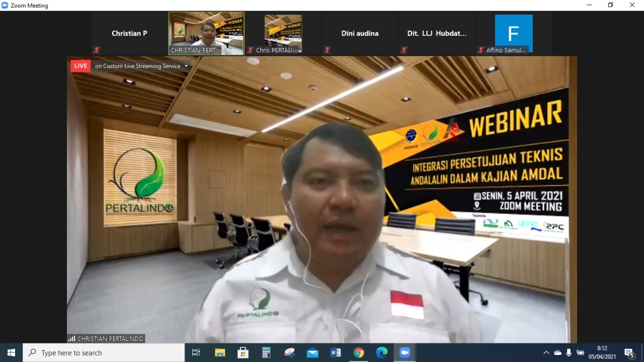Screen dimensions: 644x362
Task: Open Google Chrome from the taskbar
Action: [x=359, y=353]
